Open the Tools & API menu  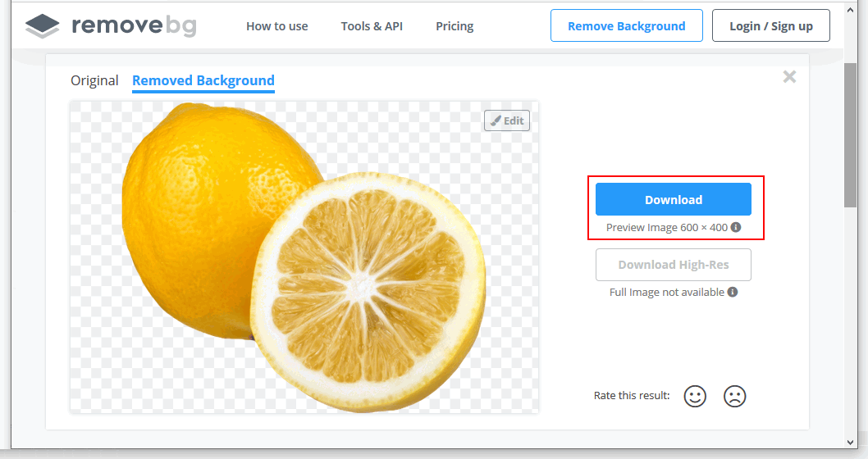[372, 26]
